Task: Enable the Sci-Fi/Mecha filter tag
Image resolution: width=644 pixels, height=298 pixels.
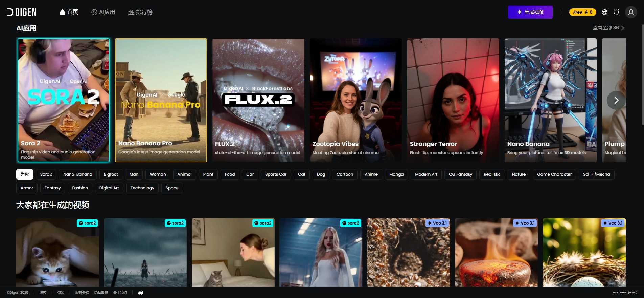Action: [596, 174]
